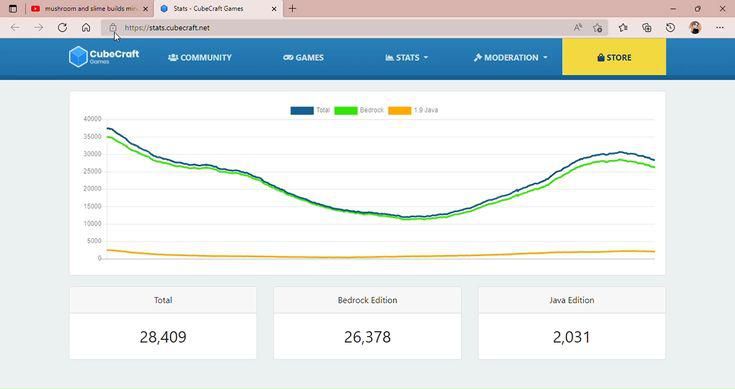Switch to the mushroom and slime builds tab
Viewport: 735px width, 389px height.
89,8
